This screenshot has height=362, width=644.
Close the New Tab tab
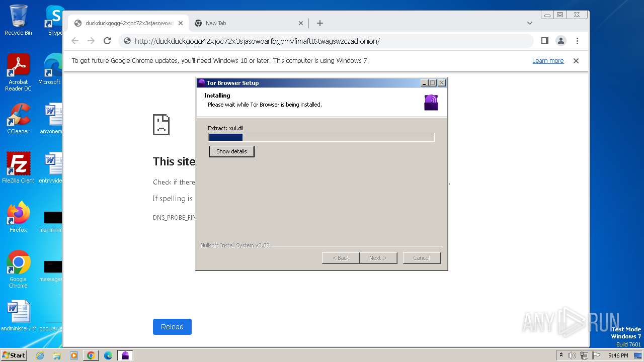(301, 23)
